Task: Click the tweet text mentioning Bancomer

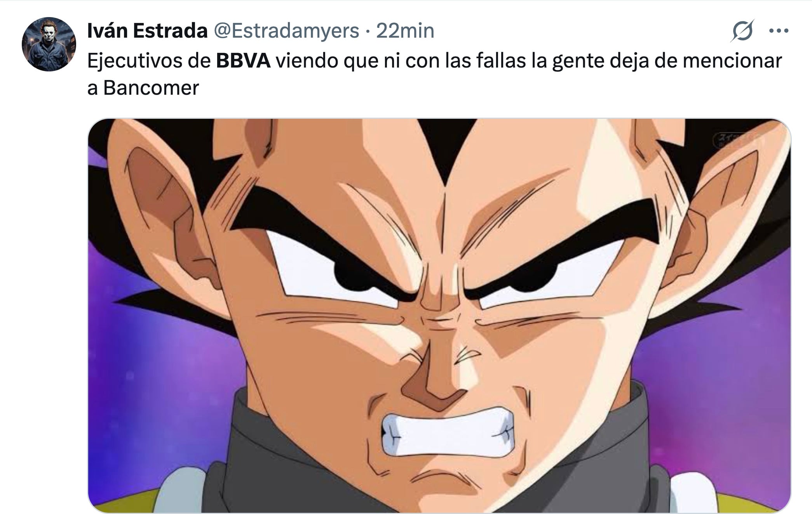Action: pyautogui.click(x=434, y=74)
